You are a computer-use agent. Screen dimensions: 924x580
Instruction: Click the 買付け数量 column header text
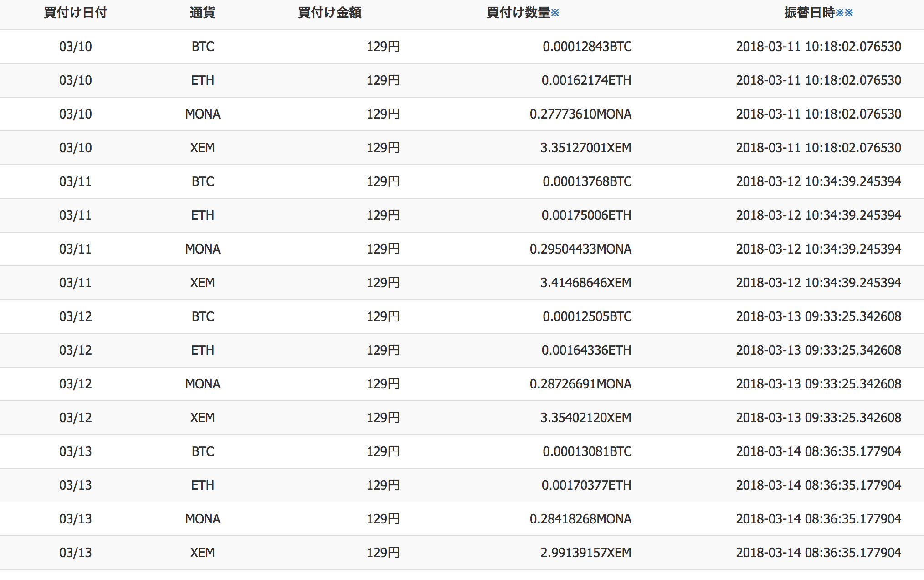click(518, 13)
